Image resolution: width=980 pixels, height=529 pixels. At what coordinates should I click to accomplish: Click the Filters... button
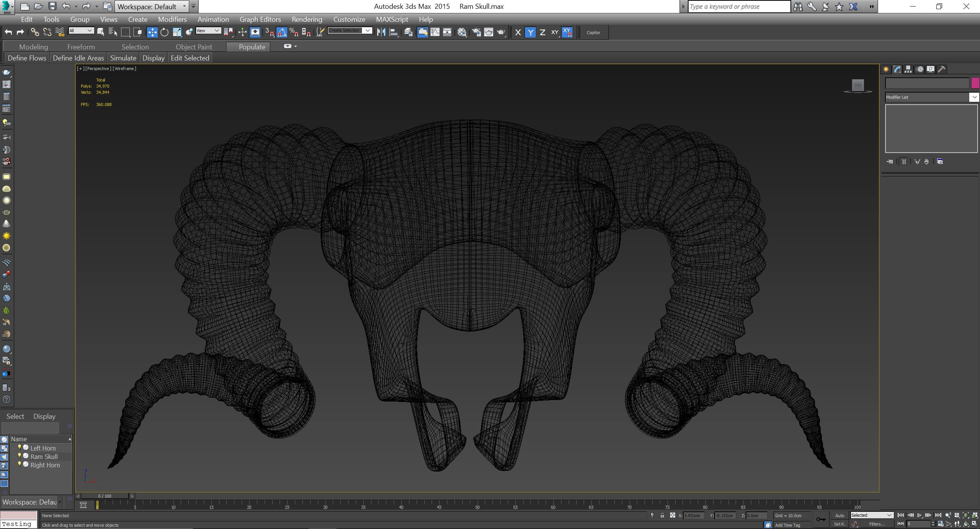click(877, 524)
